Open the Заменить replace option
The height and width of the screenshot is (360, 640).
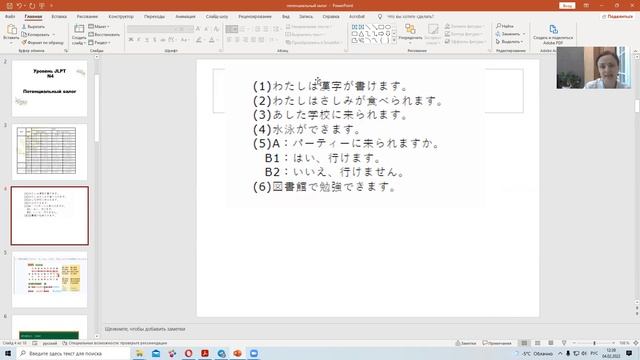click(510, 34)
